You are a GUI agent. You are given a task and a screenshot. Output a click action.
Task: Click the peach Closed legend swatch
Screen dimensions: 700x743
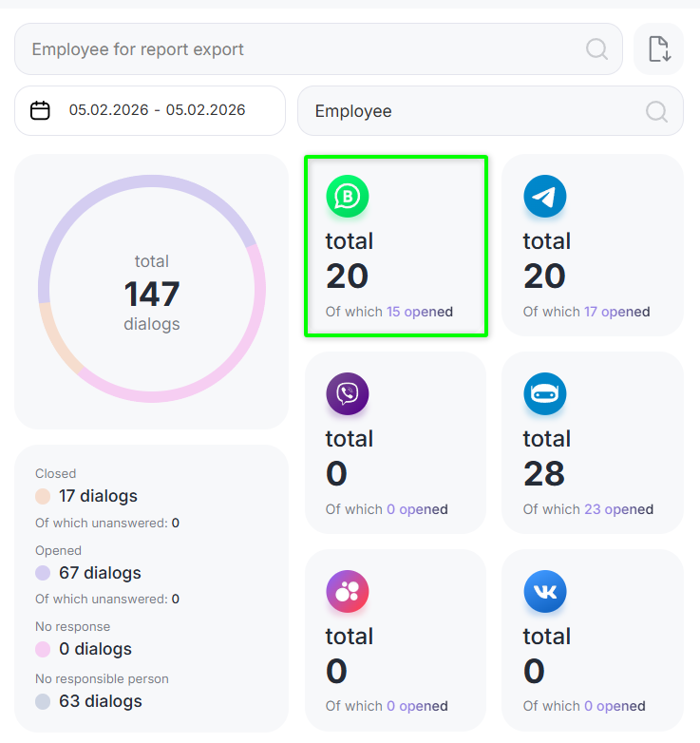pos(43,496)
